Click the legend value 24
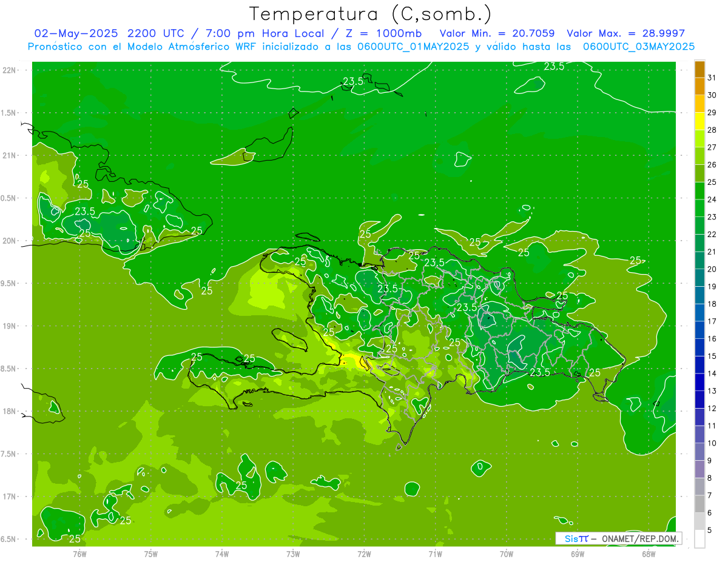Screen dimensions: 728x562 (712, 199)
